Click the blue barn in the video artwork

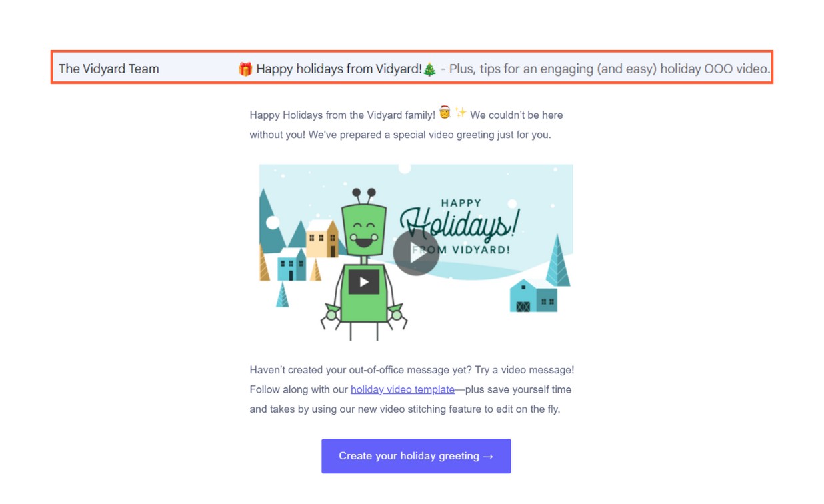533,296
